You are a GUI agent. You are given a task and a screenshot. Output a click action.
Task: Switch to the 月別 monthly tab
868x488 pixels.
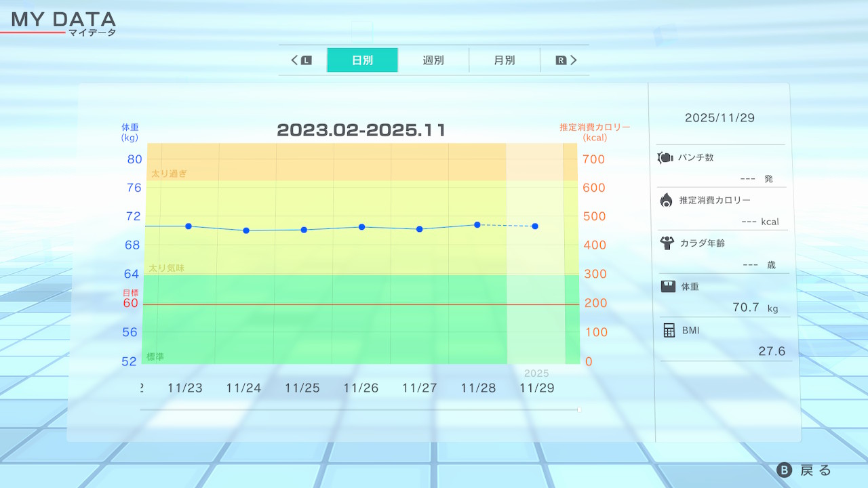(x=504, y=60)
